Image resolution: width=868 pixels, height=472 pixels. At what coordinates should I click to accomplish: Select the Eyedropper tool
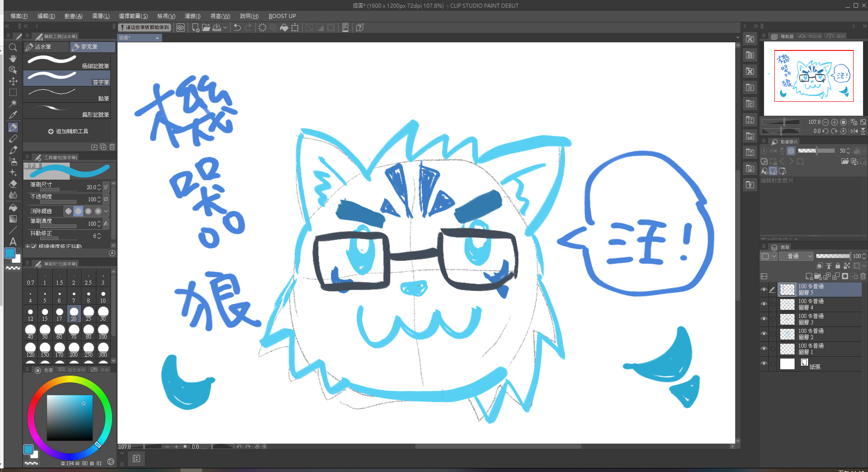pos(13,115)
